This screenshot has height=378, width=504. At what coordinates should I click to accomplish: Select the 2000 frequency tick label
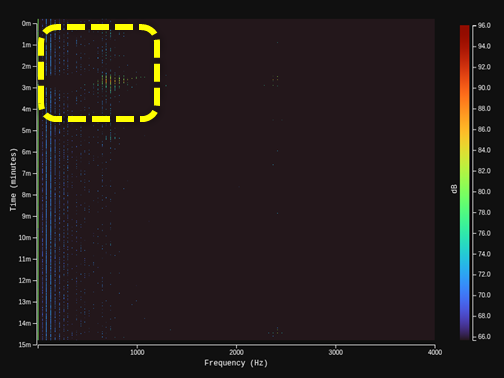236,353
